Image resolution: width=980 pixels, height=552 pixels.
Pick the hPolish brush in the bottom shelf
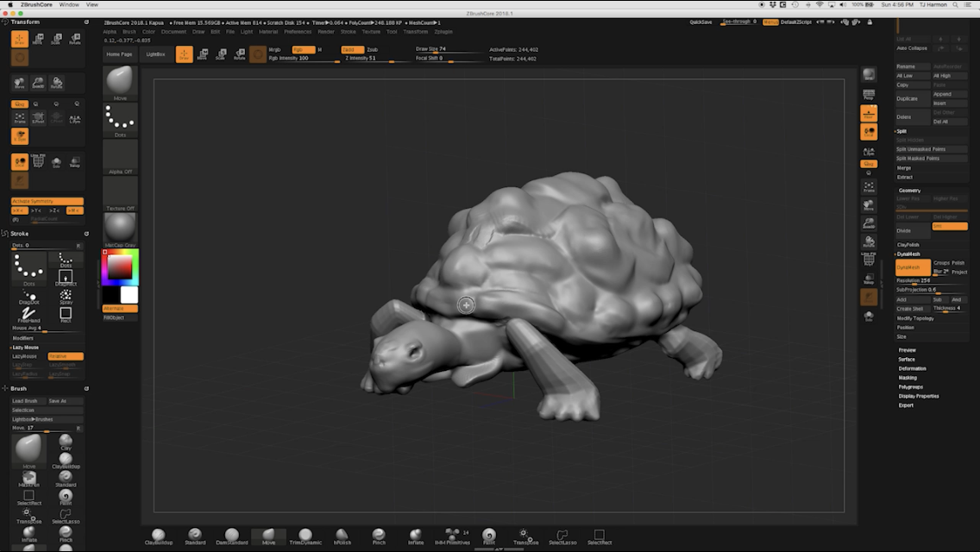pyautogui.click(x=342, y=536)
